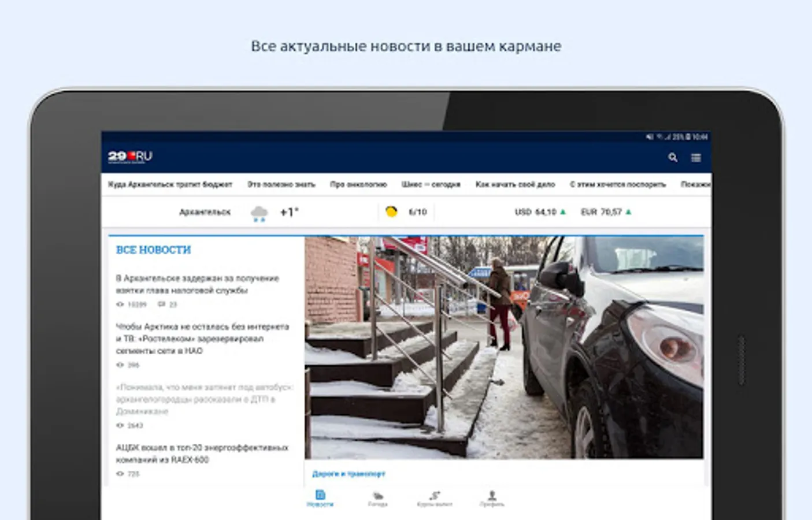Screen dimensions: 812x520
Task: Tap the views eye icon under the Ростелеком story
Action: [x=120, y=365]
